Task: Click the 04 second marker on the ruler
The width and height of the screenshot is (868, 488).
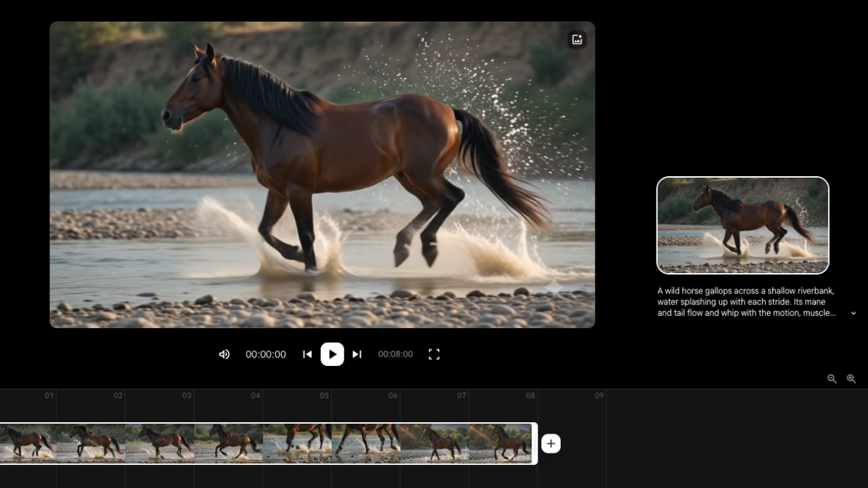Action: click(x=255, y=395)
